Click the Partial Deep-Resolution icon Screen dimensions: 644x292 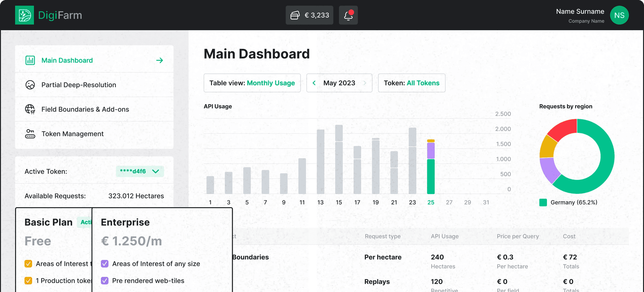pyautogui.click(x=30, y=85)
